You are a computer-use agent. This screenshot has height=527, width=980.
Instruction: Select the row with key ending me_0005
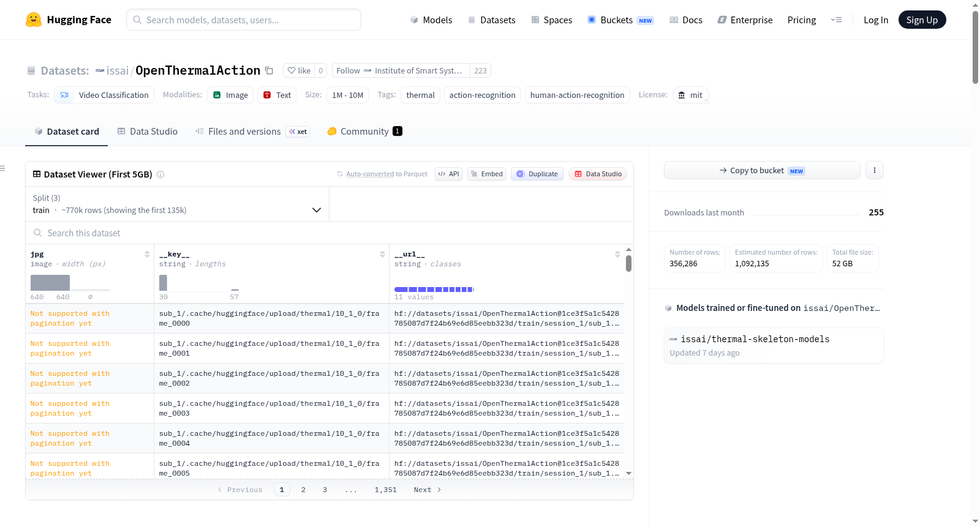pos(325,466)
